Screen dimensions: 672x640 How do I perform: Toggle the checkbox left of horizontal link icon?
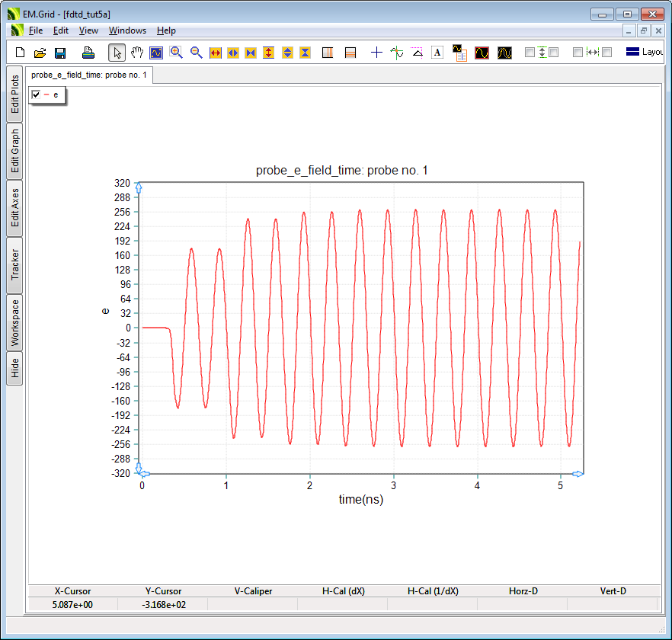578,53
